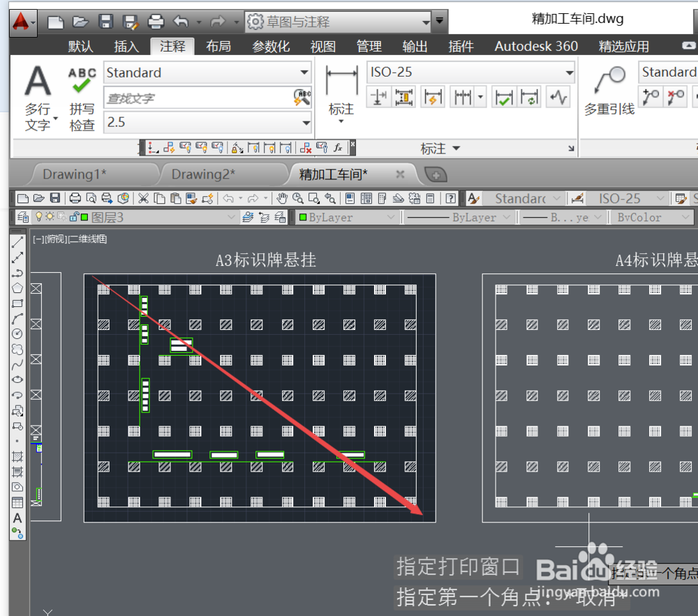This screenshot has width=698, height=616.
Task: Open the 默认 ribbon tab
Action: [x=80, y=46]
